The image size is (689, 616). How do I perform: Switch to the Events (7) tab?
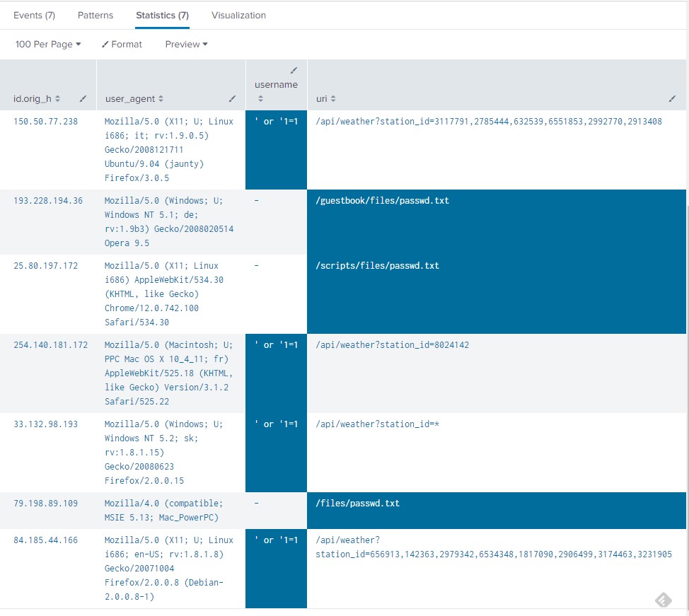point(34,15)
